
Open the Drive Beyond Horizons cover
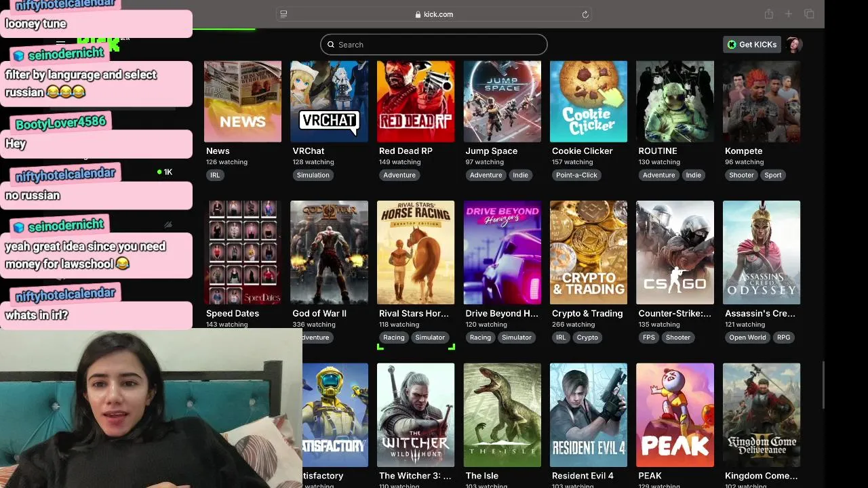[502, 252]
